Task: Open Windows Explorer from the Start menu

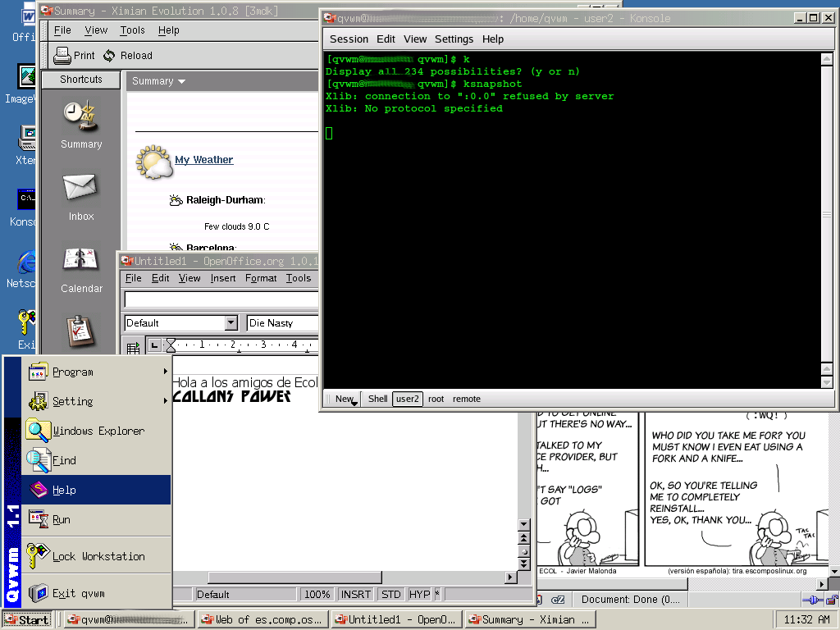Action: point(97,431)
